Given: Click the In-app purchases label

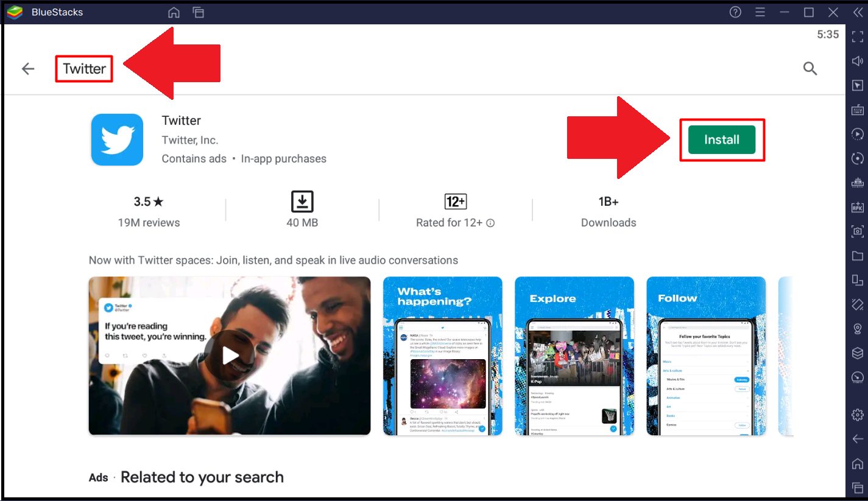Looking at the screenshot, I should coord(284,159).
